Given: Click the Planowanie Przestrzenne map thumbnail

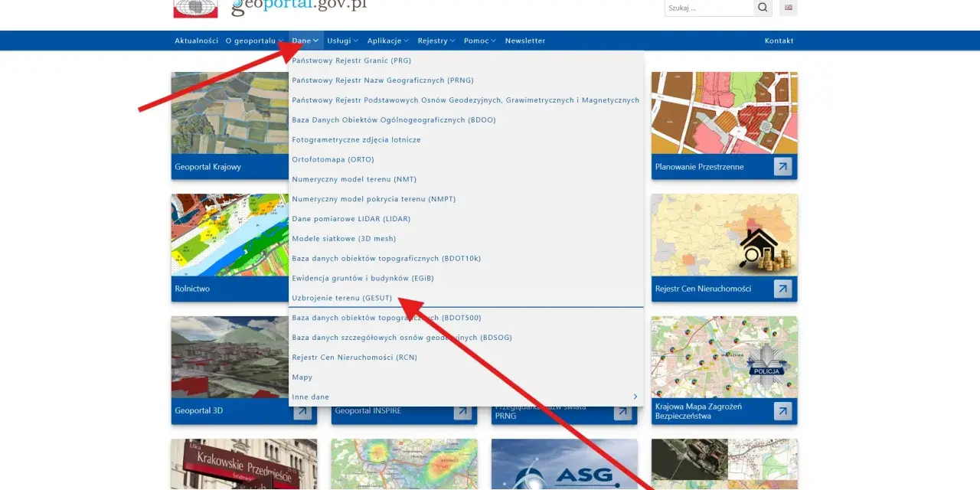Looking at the screenshot, I should point(724,113).
